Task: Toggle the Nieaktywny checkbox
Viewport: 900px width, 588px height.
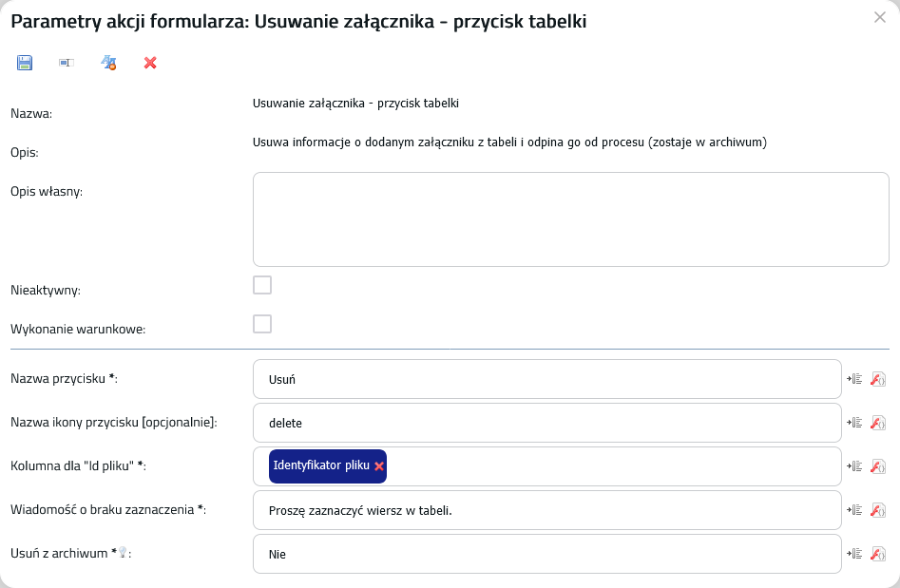Action: (x=262, y=285)
